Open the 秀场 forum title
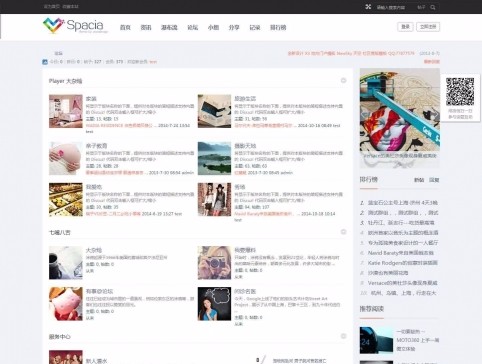Viewport: 482px width, 364px height. pos(240,187)
